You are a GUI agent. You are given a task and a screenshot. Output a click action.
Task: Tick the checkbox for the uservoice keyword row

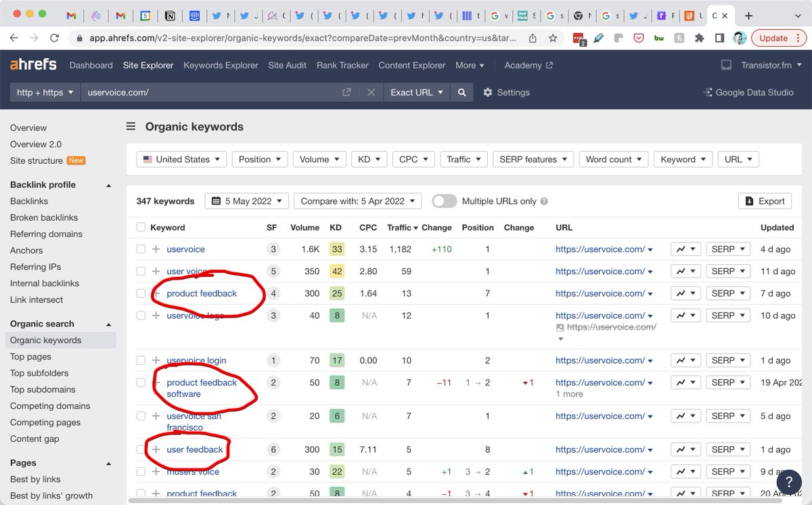(141, 249)
